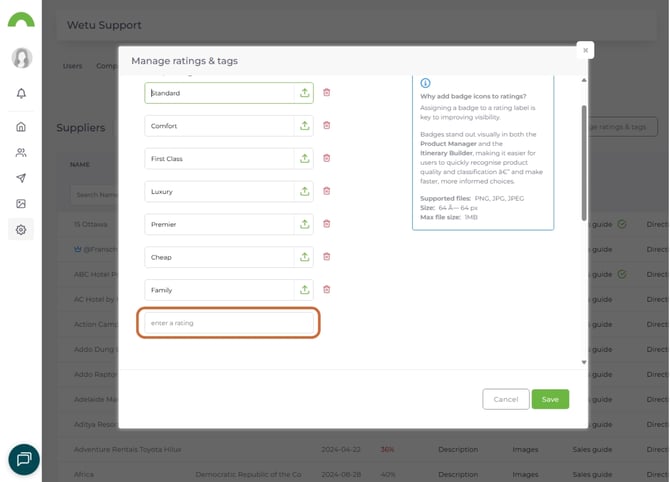Open Images link in Africa row
The width and height of the screenshot is (670, 482).
pyautogui.click(x=525, y=474)
